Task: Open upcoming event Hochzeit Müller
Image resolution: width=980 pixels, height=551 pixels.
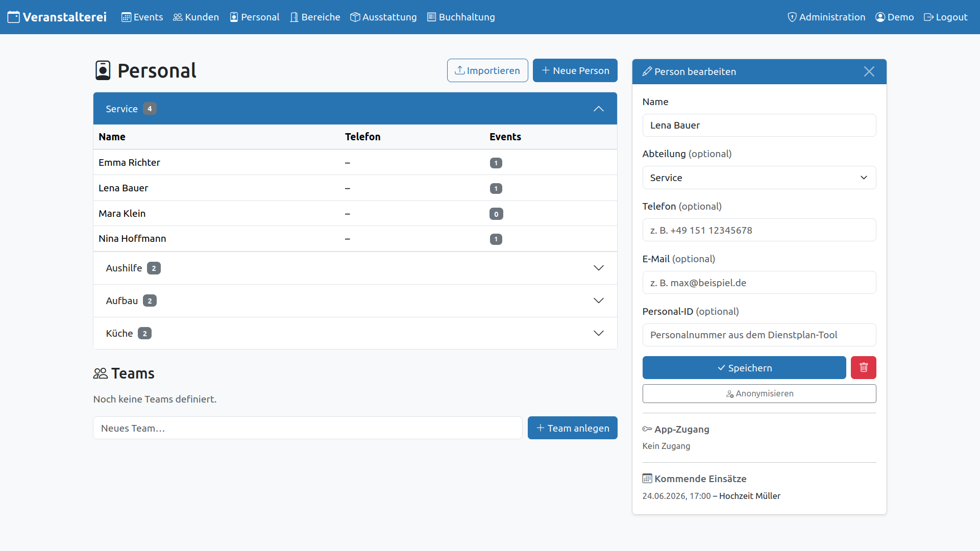Action: click(x=749, y=496)
